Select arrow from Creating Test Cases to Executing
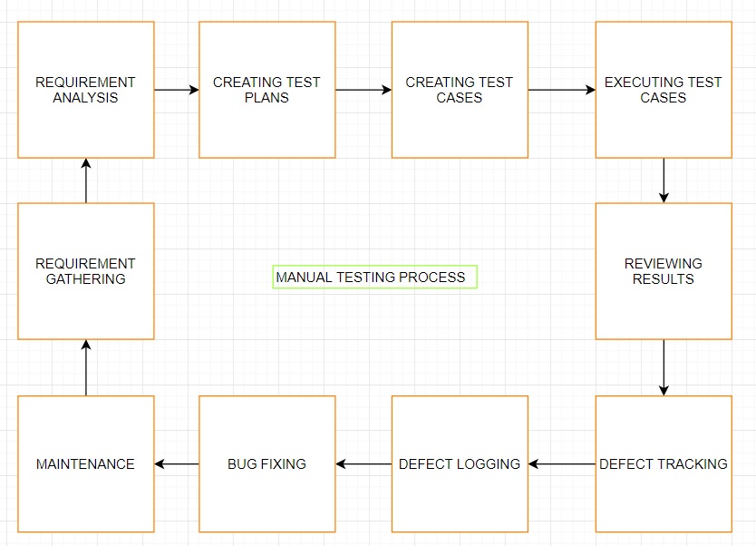 561,90
